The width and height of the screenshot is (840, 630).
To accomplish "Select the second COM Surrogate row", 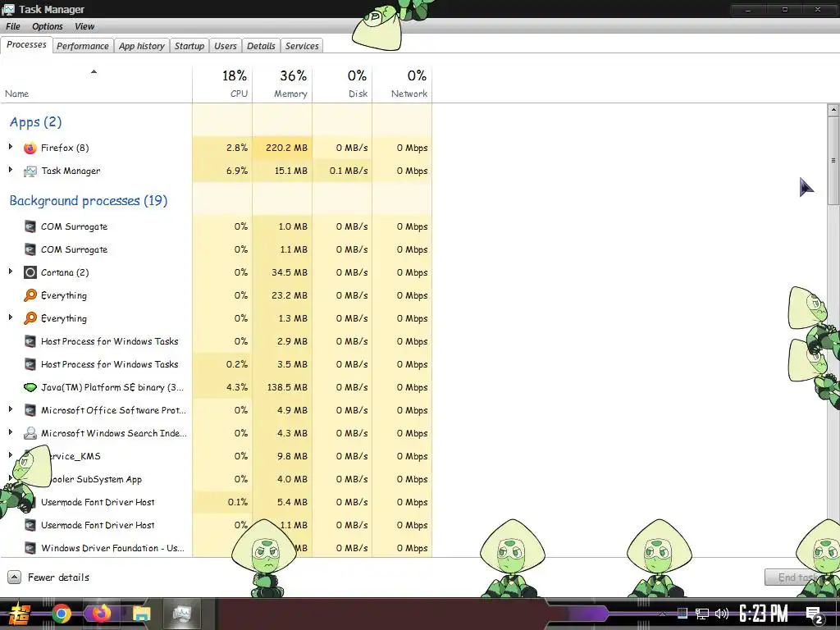I will [216, 249].
